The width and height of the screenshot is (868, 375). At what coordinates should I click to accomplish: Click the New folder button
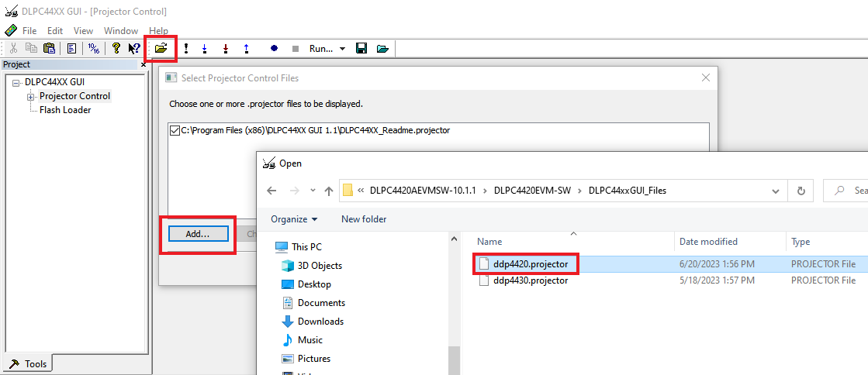click(364, 219)
